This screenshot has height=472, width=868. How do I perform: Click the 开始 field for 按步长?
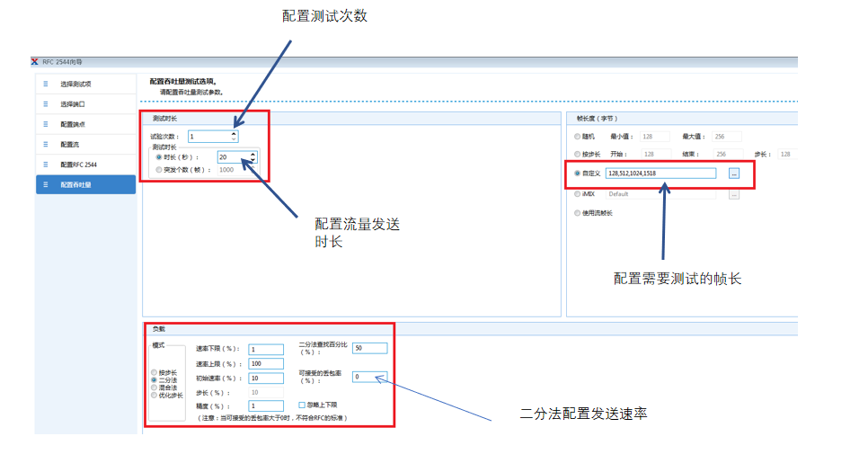pyautogui.click(x=656, y=154)
